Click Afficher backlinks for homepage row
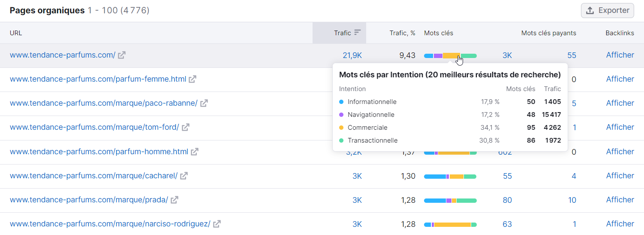Viewport: 644px width, 235px height. (620, 55)
